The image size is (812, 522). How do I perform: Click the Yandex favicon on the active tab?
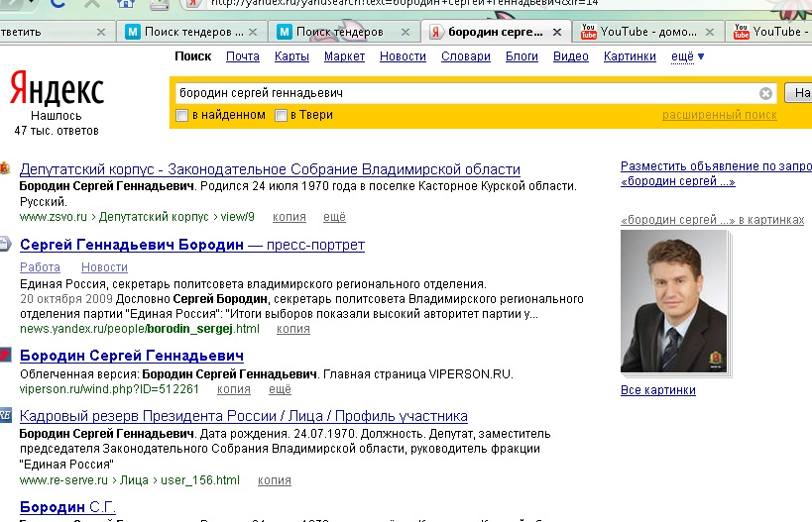[x=435, y=32]
